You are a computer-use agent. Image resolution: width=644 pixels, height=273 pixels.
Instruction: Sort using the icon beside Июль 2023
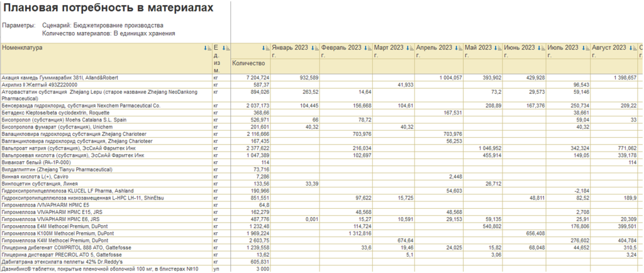coord(586,48)
